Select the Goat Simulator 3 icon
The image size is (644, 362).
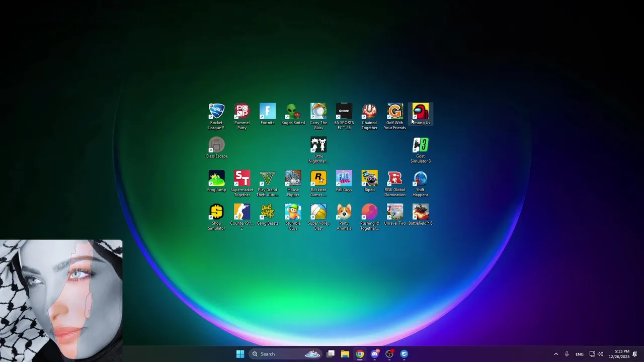(x=421, y=150)
